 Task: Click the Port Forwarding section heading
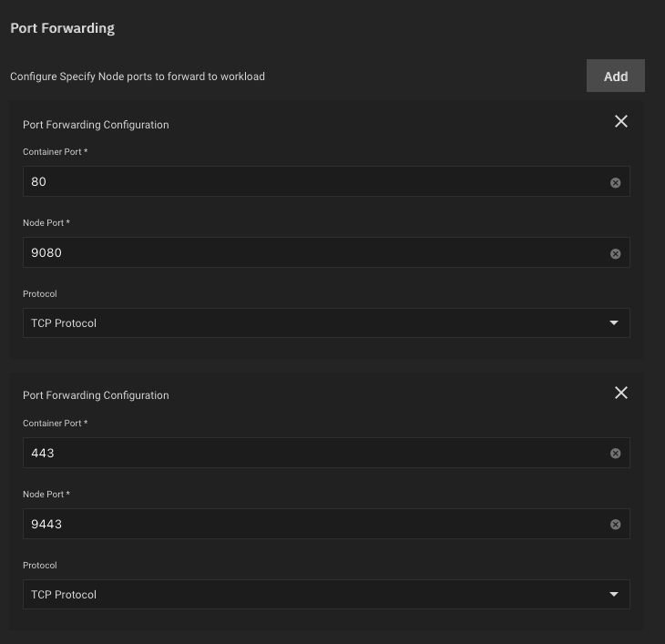62,28
